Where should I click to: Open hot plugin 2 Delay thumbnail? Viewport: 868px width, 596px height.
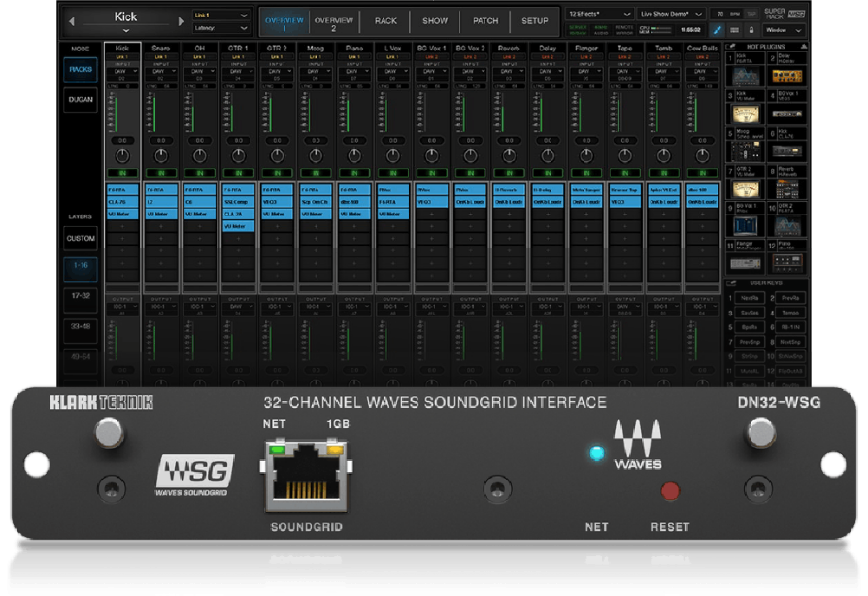click(787, 77)
